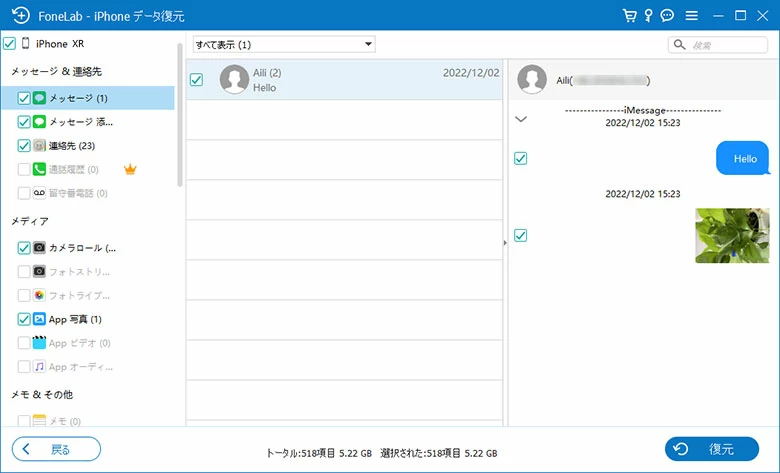Viewport: 780px width, 473px height.
Task: Open the hamburger menu in title bar
Action: [693, 16]
